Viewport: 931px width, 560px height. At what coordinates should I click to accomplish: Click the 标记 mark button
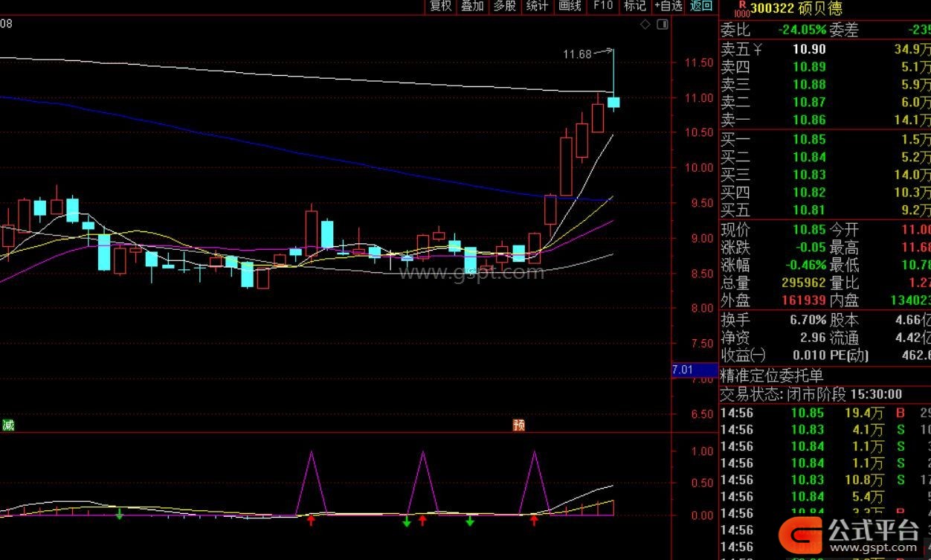(634, 6)
